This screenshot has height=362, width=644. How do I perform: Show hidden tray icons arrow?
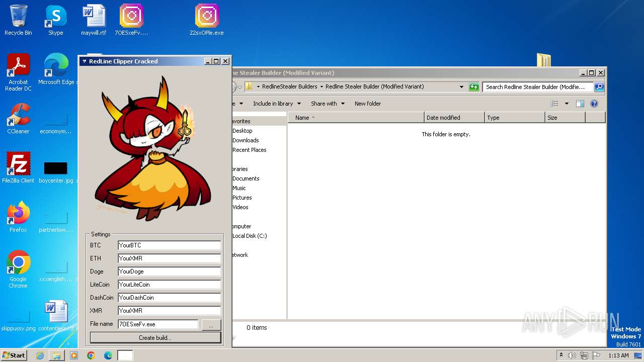561,355
